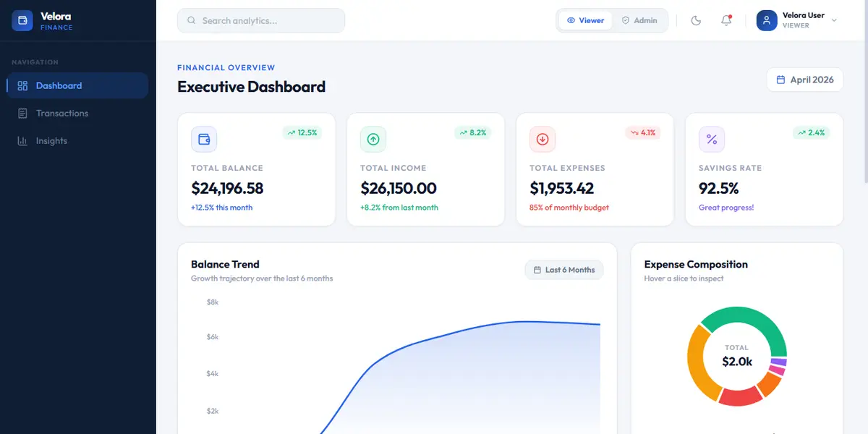
Task: Click 'Great progress!' text
Action: coord(726,208)
